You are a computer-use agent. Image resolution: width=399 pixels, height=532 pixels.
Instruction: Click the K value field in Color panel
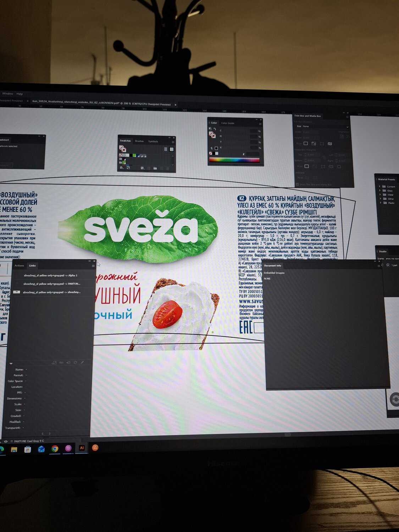(253, 148)
